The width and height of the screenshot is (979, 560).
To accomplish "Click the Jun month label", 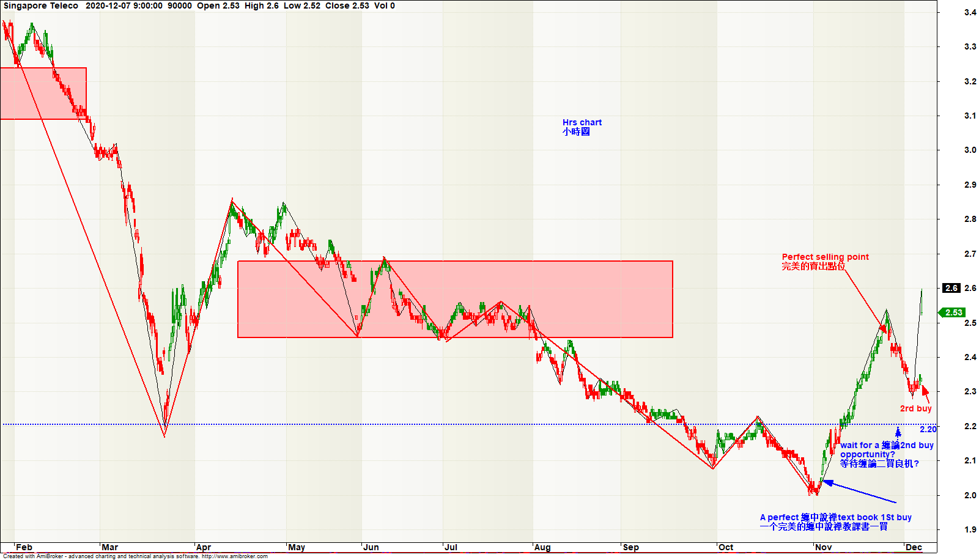I will [x=371, y=547].
